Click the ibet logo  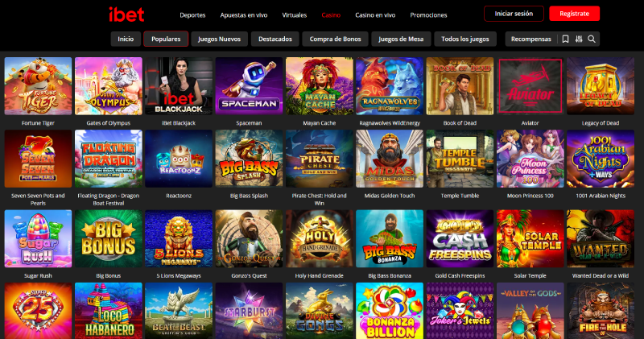126,14
